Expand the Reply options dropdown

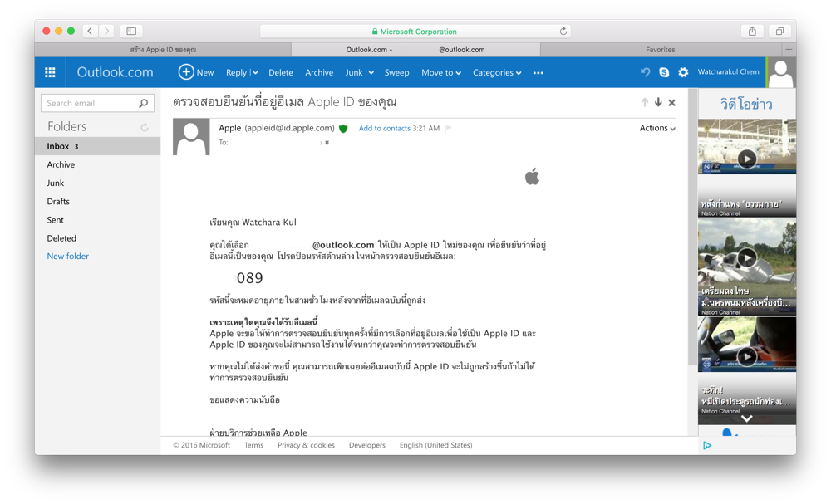(254, 73)
